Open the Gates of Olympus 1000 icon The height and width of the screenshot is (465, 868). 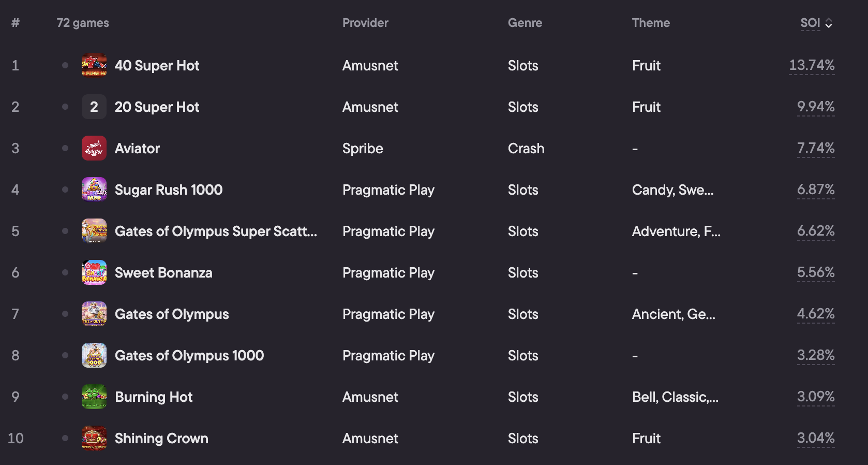pyautogui.click(x=94, y=355)
